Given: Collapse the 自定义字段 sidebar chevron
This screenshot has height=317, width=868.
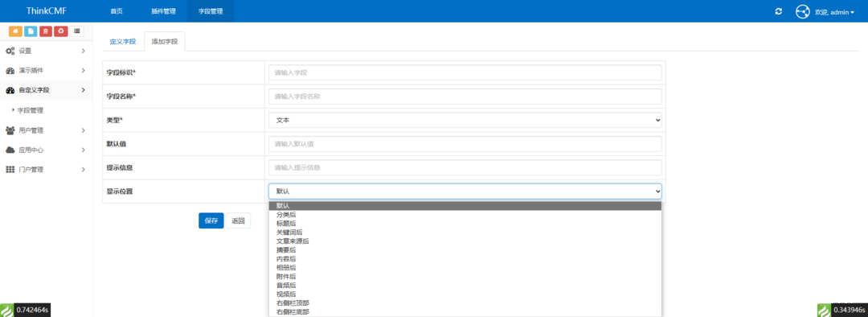Looking at the screenshot, I should (83, 90).
